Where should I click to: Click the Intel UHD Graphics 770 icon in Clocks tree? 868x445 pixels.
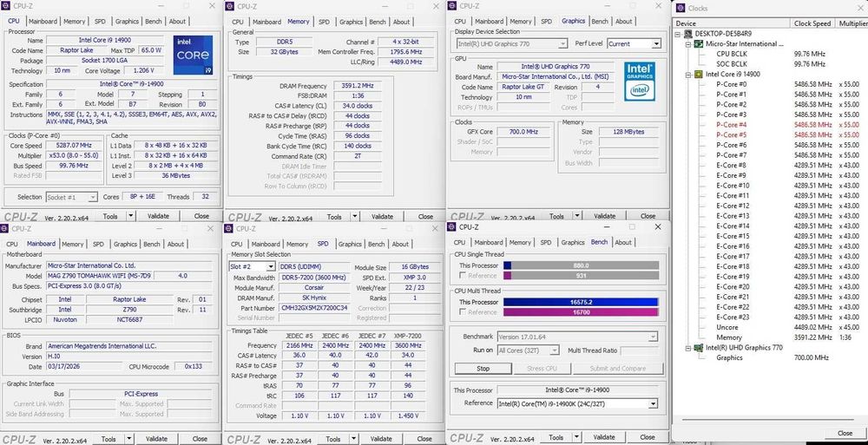pyautogui.click(x=699, y=348)
